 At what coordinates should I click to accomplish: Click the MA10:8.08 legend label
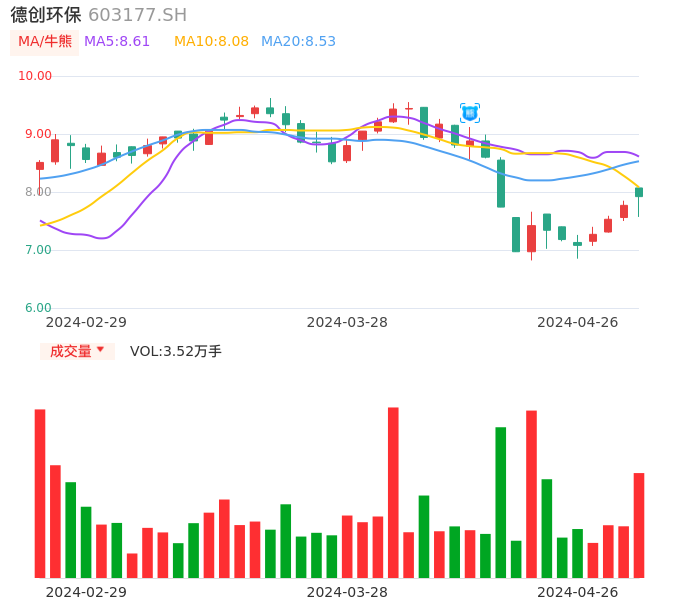(x=211, y=42)
